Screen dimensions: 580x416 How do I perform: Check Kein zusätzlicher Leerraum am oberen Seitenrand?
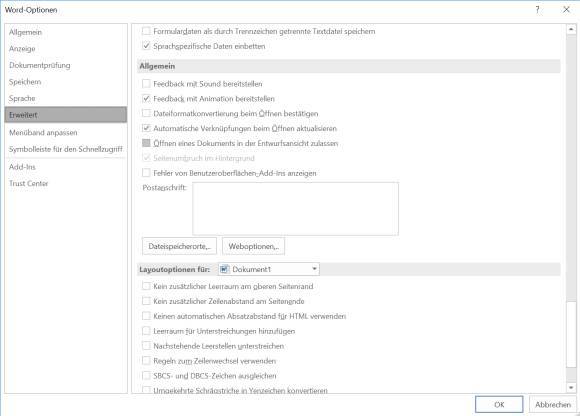click(146, 286)
